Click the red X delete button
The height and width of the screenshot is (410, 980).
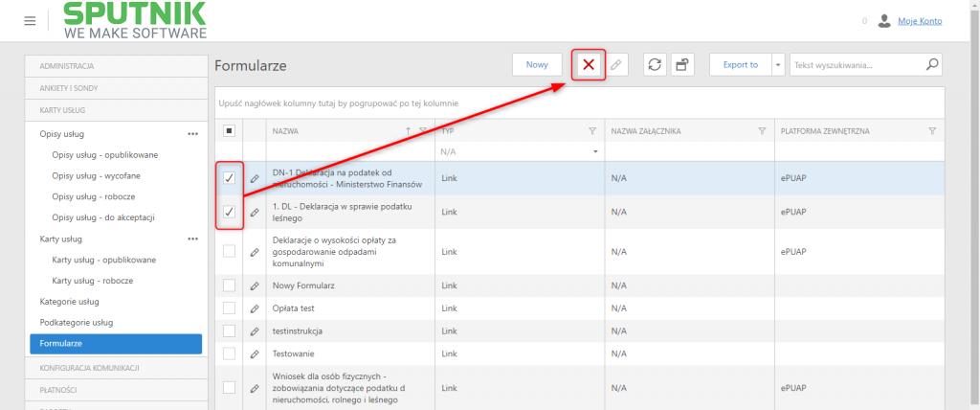tap(589, 64)
